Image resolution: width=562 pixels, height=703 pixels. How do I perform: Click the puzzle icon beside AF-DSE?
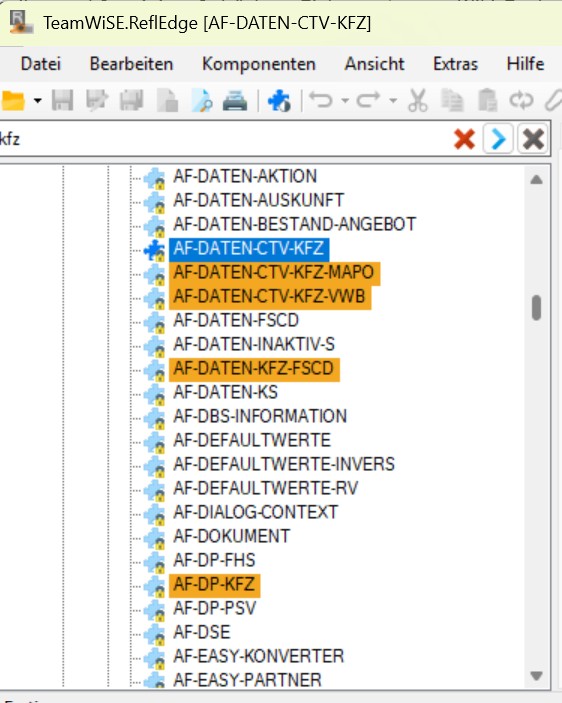click(x=155, y=634)
